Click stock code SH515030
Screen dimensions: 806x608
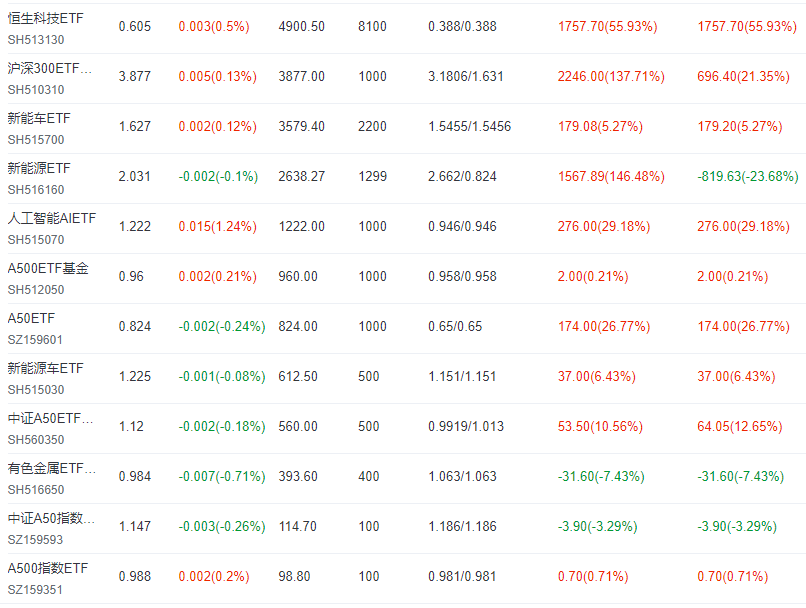point(36,390)
